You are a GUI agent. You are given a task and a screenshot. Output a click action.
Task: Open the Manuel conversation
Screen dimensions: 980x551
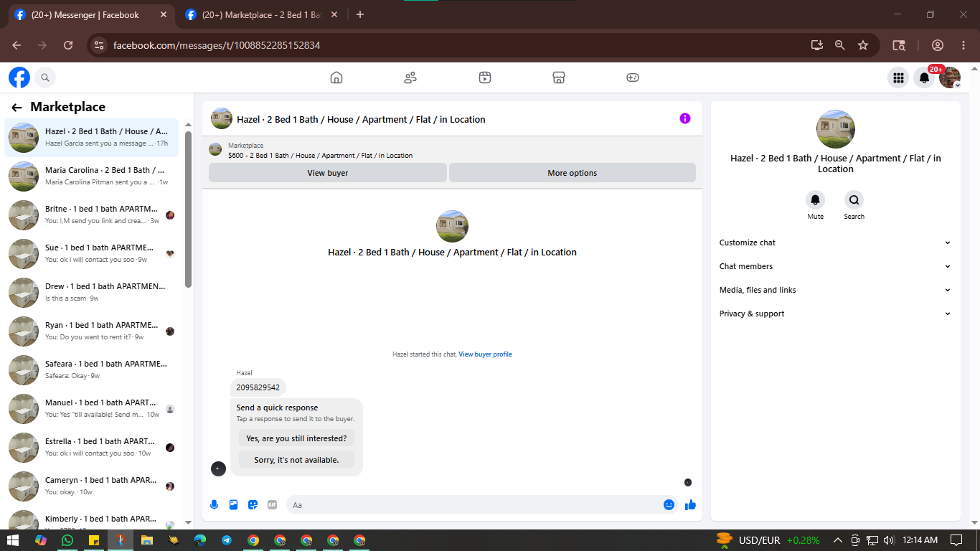[x=92, y=408]
